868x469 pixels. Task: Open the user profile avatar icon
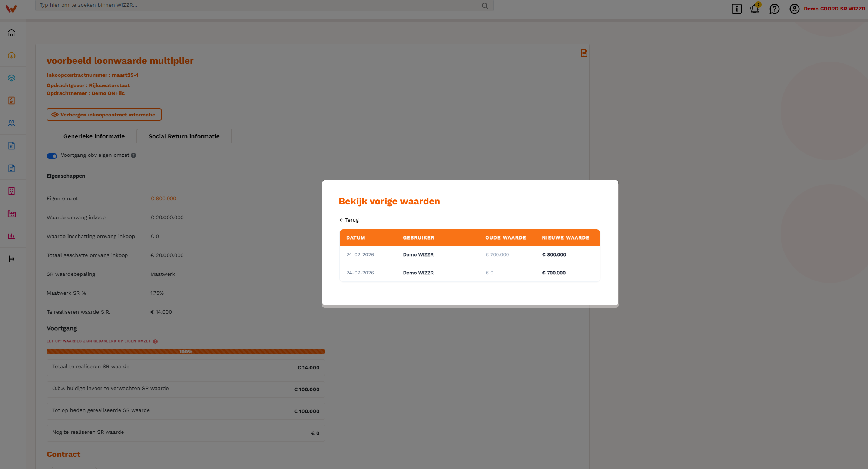click(794, 9)
